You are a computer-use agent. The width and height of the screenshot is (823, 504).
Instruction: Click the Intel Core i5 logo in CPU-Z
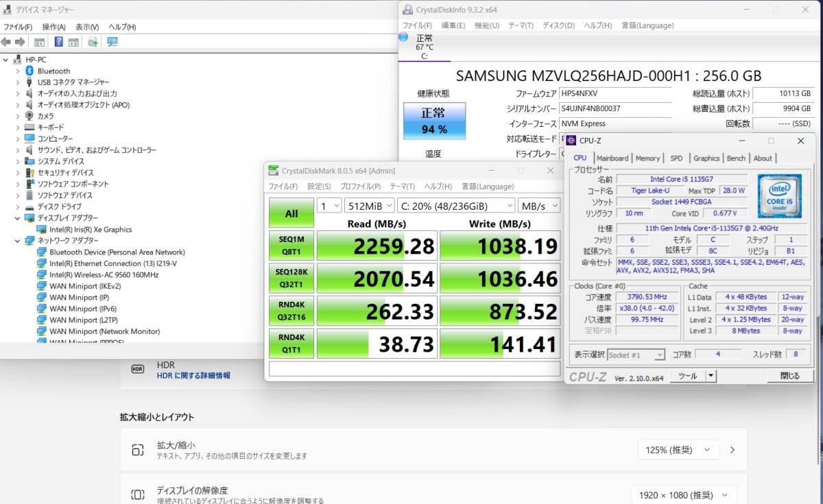[780, 196]
